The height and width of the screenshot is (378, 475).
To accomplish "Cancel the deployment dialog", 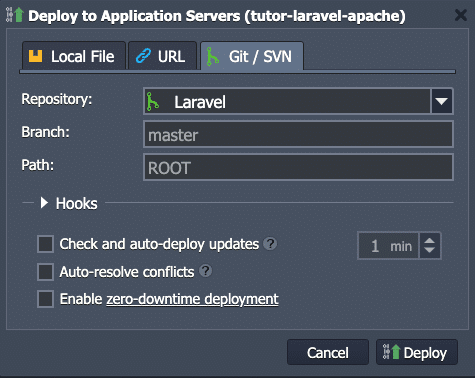I will click(328, 352).
